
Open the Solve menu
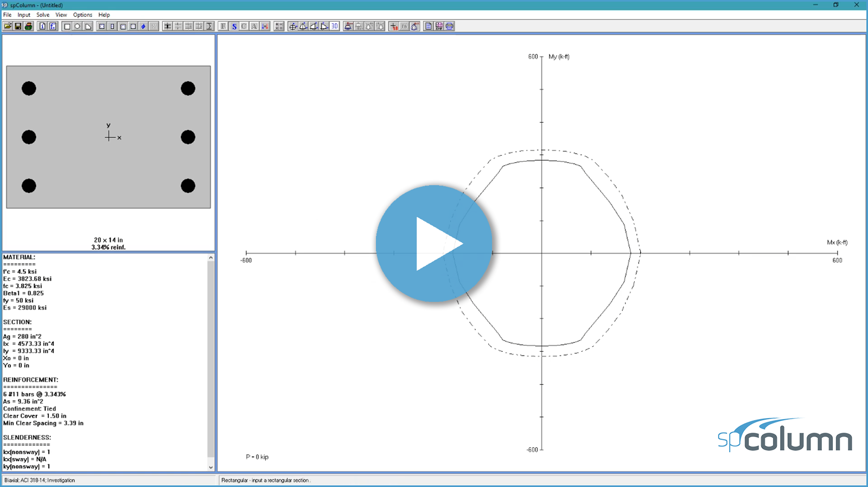[43, 15]
